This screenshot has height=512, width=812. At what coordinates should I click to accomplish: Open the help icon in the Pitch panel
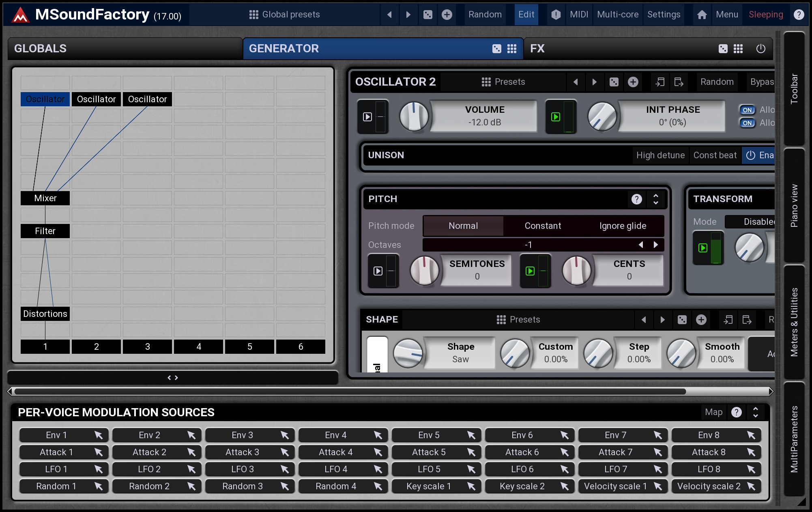tap(636, 199)
